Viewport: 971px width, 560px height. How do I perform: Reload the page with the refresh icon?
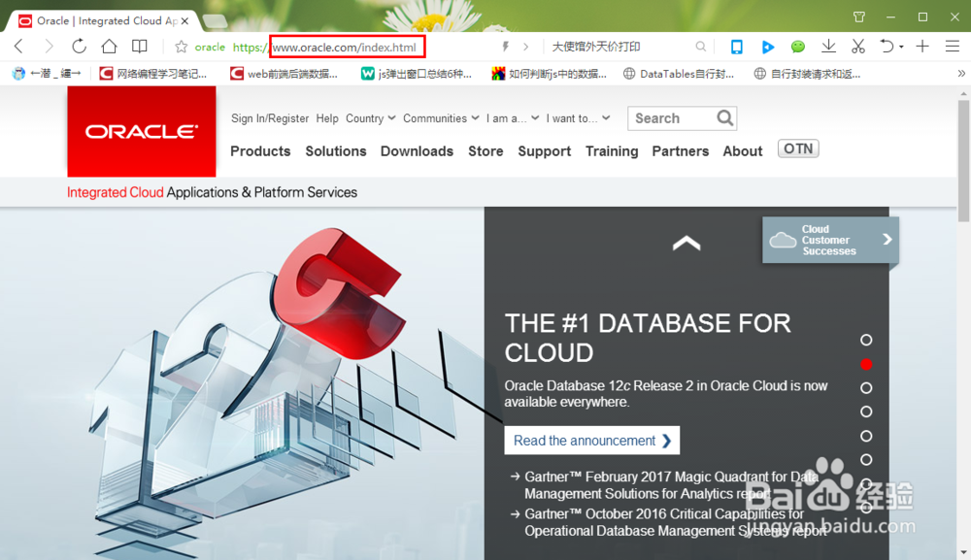point(79,47)
